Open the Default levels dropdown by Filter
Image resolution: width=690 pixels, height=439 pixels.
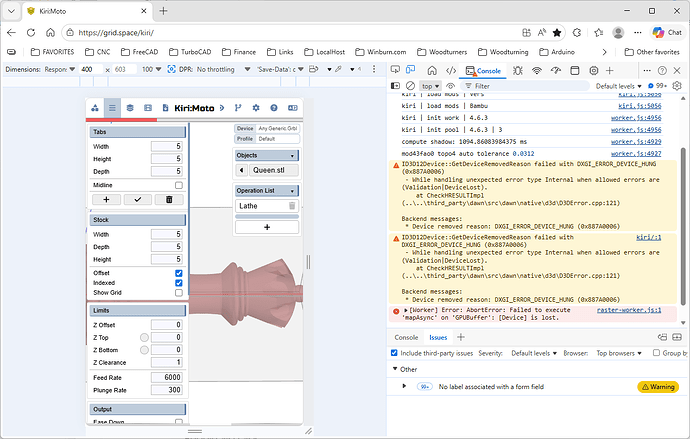point(618,86)
